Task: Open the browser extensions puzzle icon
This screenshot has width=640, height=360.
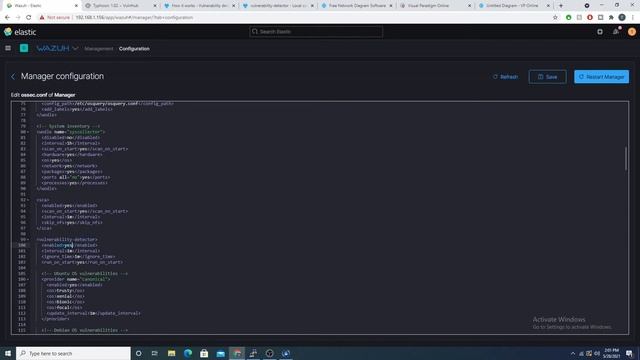Action: (611, 18)
